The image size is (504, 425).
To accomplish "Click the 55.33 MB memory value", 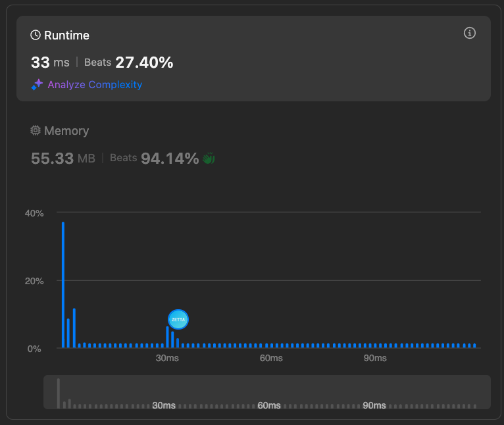I will point(63,158).
